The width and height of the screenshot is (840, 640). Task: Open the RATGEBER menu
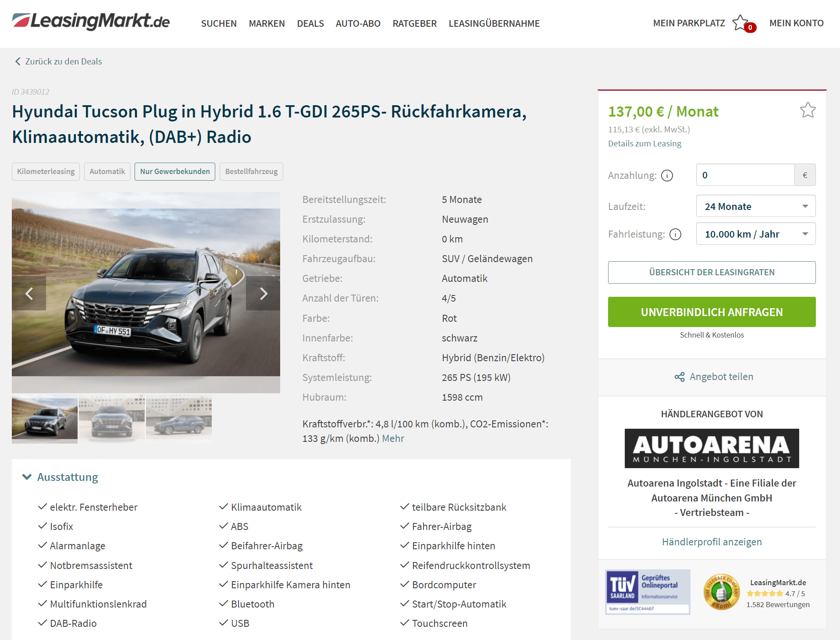414,23
